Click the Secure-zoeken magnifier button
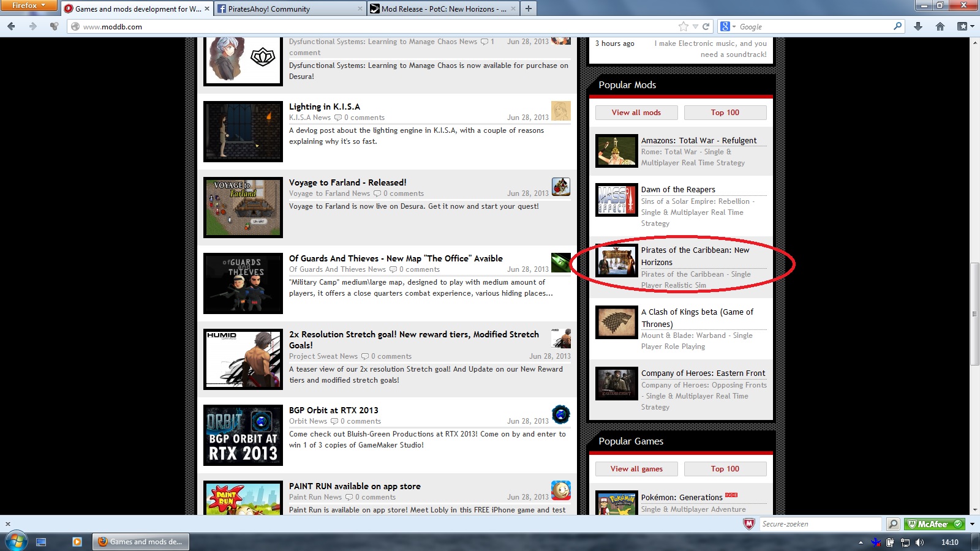This screenshot has height=551, width=980. 893,524
